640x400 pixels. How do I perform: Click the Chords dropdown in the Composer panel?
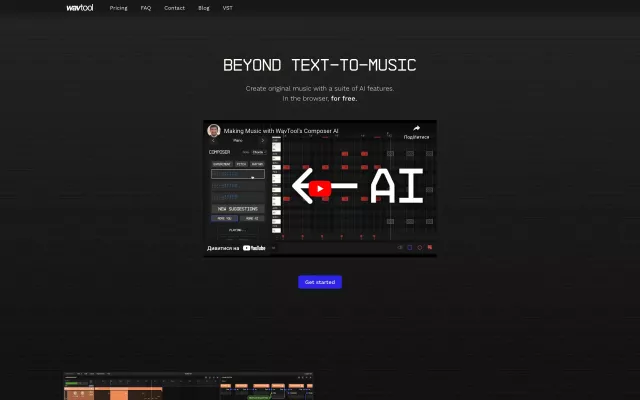[x=258, y=152]
